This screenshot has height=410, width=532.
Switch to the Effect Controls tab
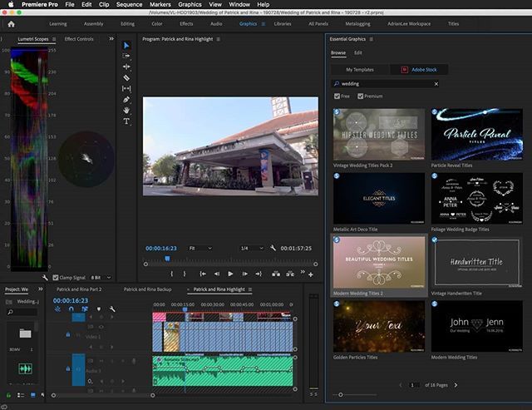79,39
